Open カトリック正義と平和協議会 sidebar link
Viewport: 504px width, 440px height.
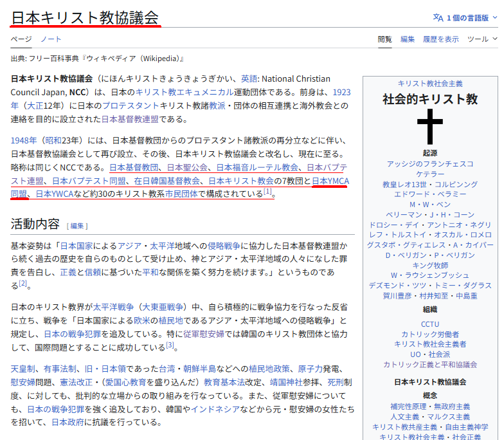[430, 365]
